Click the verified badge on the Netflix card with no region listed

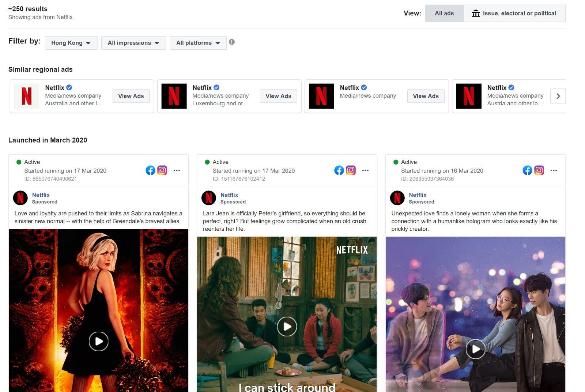pos(364,87)
